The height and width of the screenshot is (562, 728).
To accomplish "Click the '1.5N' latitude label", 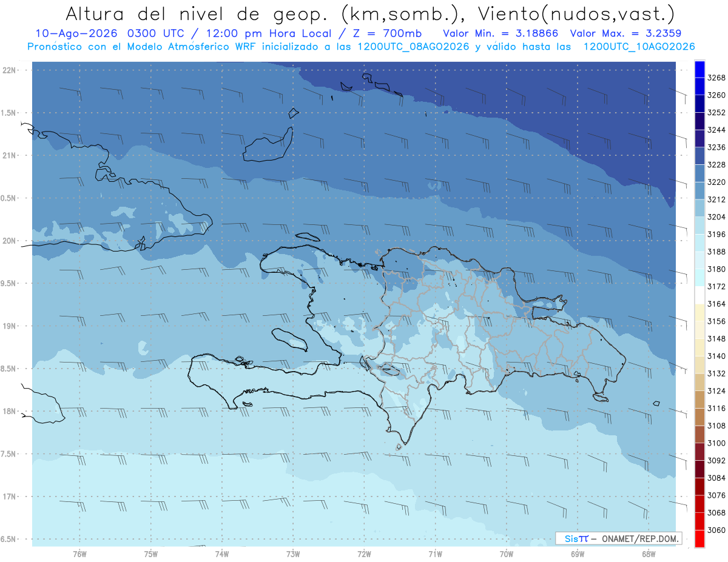I will [x=8, y=113].
